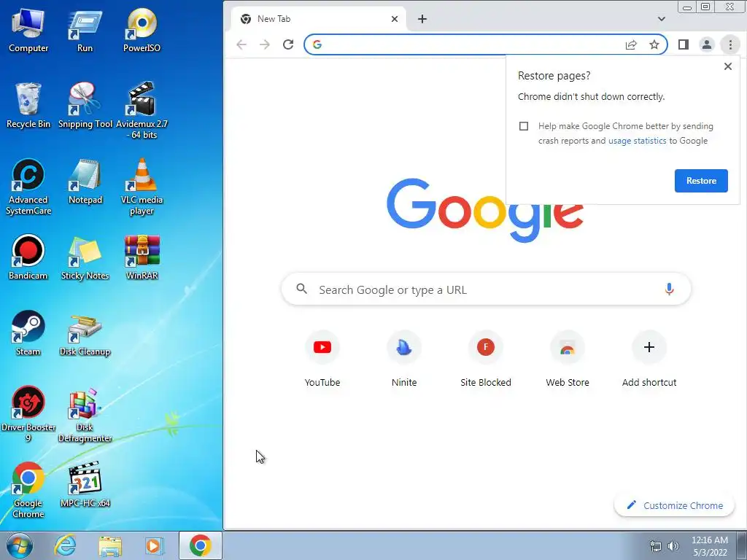The height and width of the screenshot is (560, 747).
Task: Click the Forward navigation arrow in Chrome
Action: tap(265, 44)
